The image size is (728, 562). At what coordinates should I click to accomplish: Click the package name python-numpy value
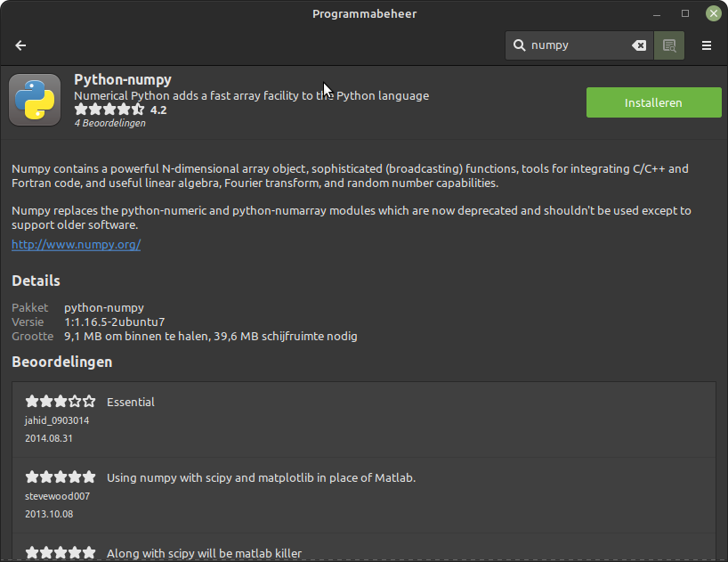[x=104, y=308]
